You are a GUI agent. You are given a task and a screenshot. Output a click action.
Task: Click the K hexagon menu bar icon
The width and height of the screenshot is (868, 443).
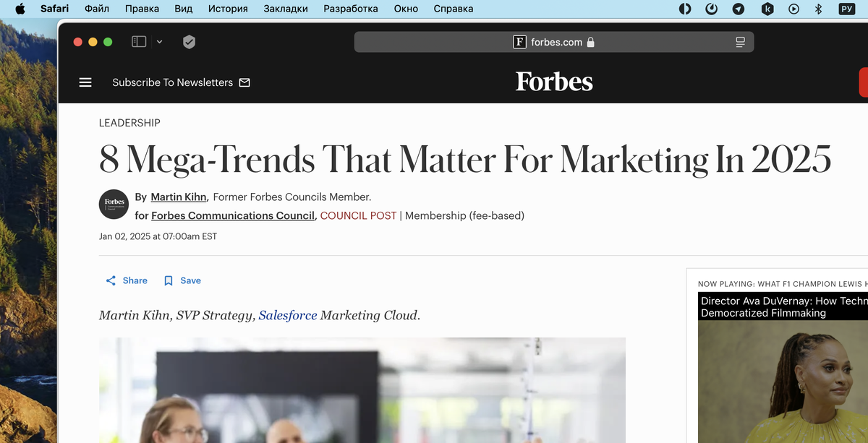pos(767,9)
